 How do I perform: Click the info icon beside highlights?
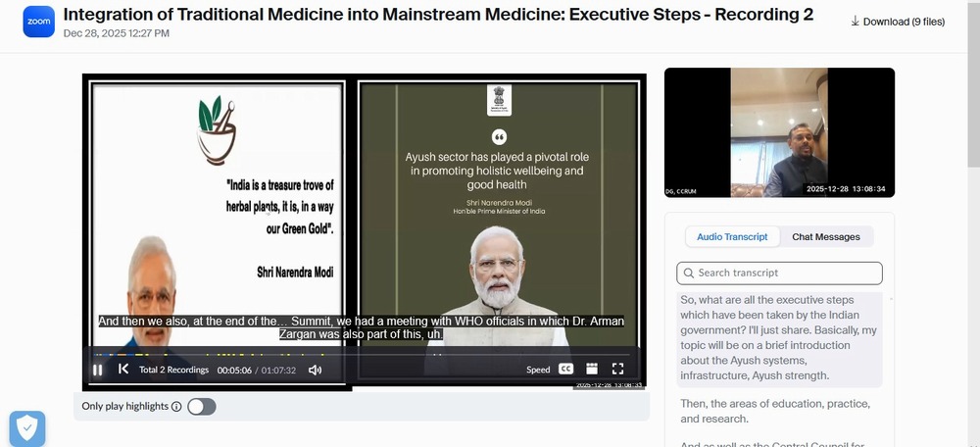(176, 407)
